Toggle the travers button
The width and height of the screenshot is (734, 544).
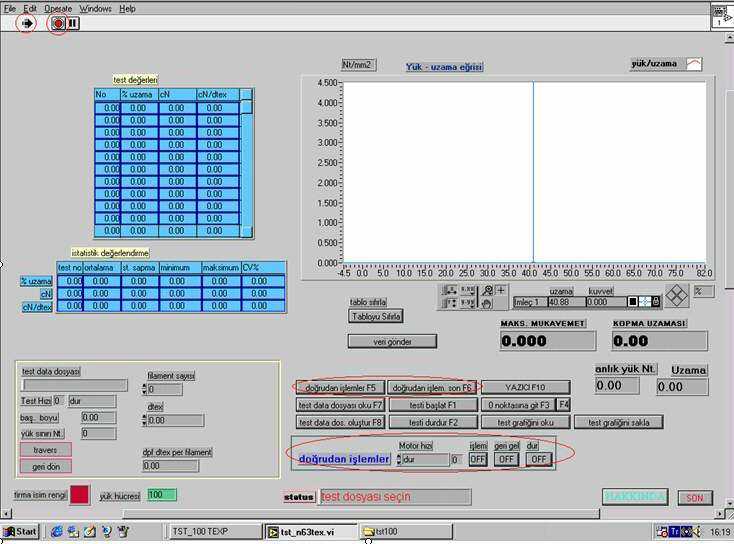point(45,450)
